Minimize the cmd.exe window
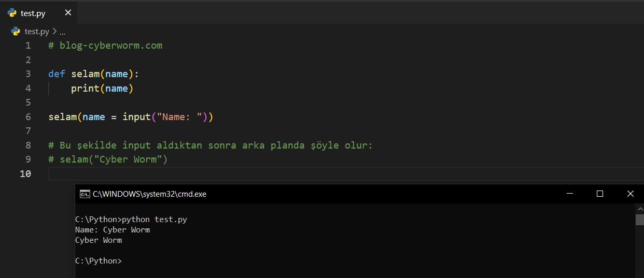Viewport: 644px width, 278px height. click(570, 194)
